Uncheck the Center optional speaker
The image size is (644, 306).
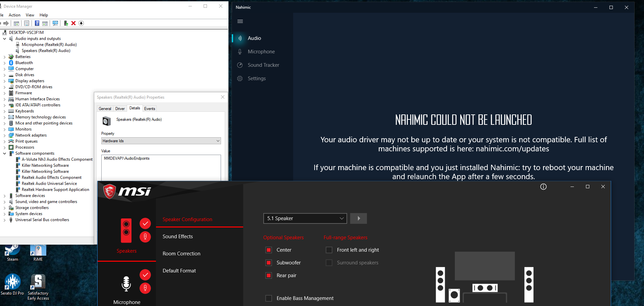click(269, 250)
